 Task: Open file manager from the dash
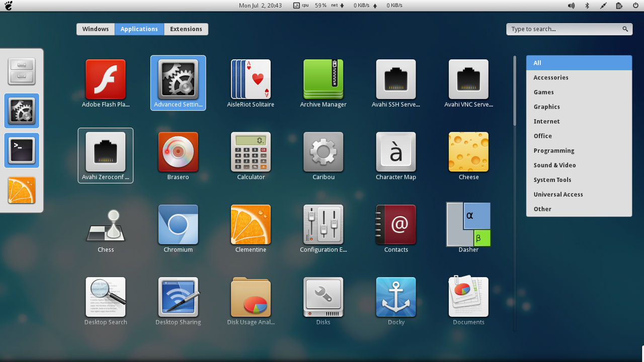pos(22,71)
